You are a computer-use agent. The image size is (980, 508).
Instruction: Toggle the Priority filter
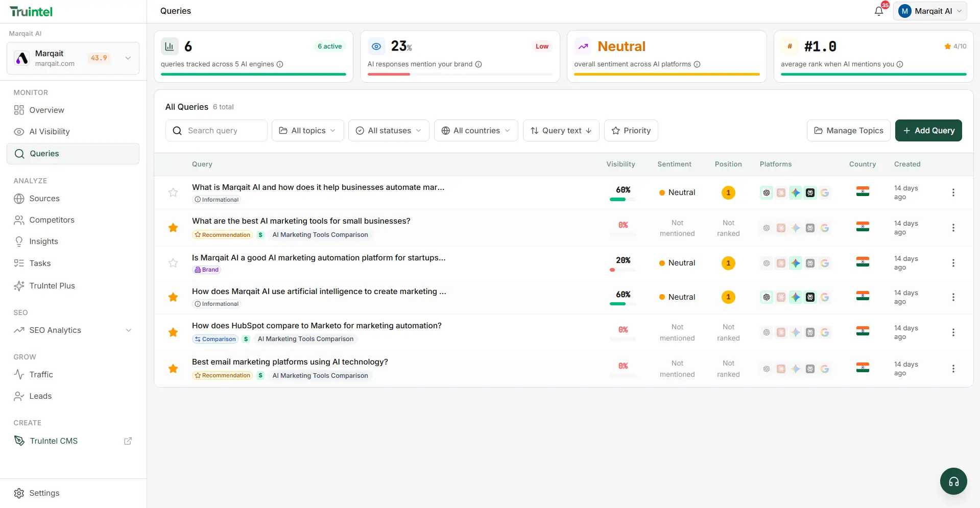point(631,131)
